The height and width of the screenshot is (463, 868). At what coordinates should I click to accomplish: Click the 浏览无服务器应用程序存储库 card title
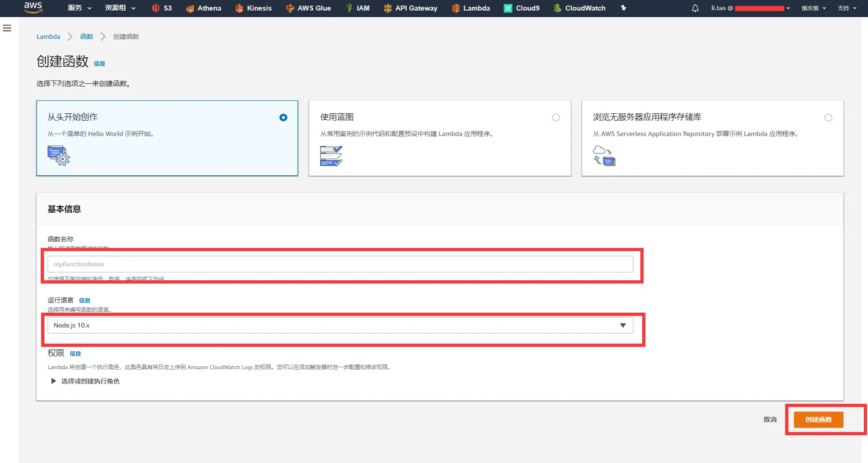click(x=647, y=117)
